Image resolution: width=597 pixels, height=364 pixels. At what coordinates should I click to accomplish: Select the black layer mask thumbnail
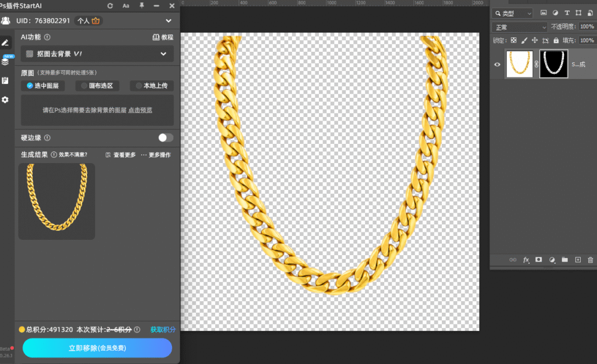[x=554, y=64]
